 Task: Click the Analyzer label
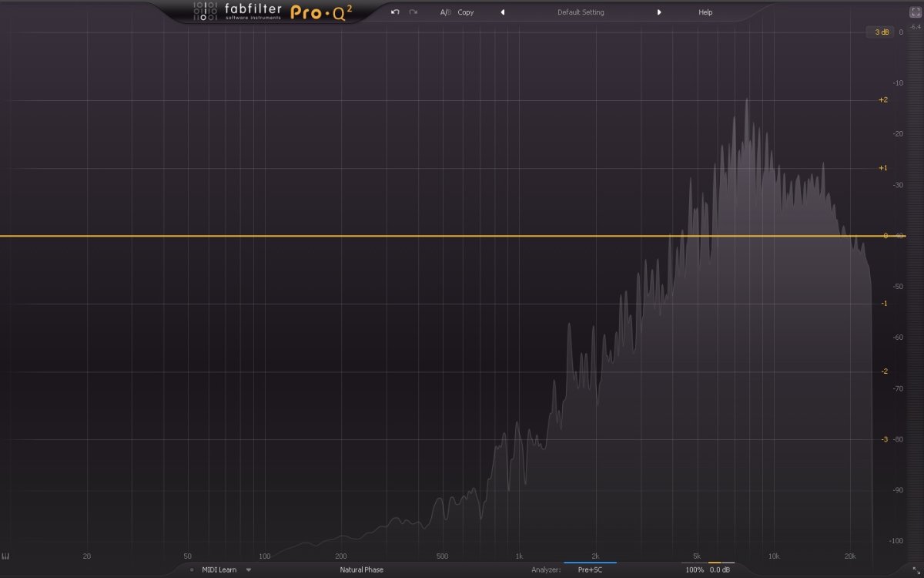click(545, 570)
